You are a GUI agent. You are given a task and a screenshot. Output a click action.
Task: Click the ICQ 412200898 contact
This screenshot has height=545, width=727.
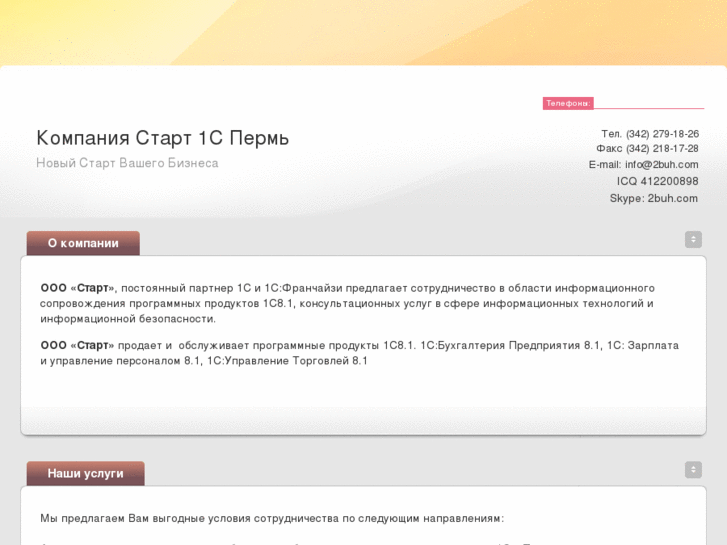click(657, 181)
